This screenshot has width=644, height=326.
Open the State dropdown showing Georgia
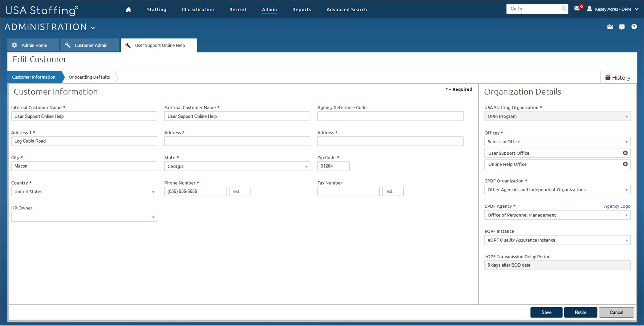[x=237, y=166]
